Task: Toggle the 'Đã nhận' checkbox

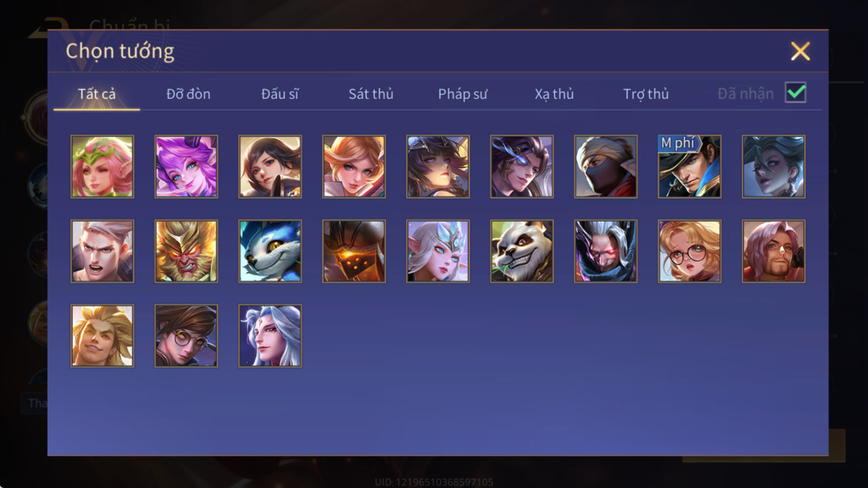Action: (x=795, y=93)
